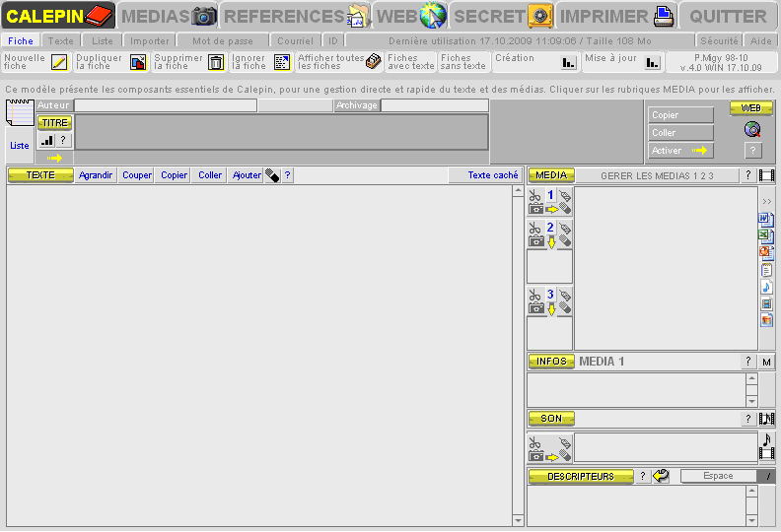This screenshot has height=532, width=781.
Task: Switch to the Importer sub-tab
Action: pyautogui.click(x=150, y=40)
